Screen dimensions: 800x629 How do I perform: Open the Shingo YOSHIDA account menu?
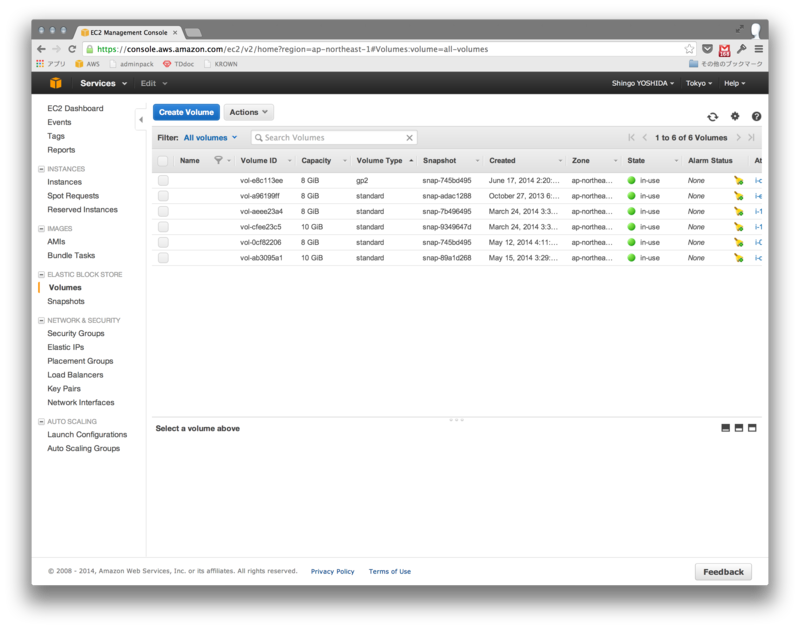(643, 83)
